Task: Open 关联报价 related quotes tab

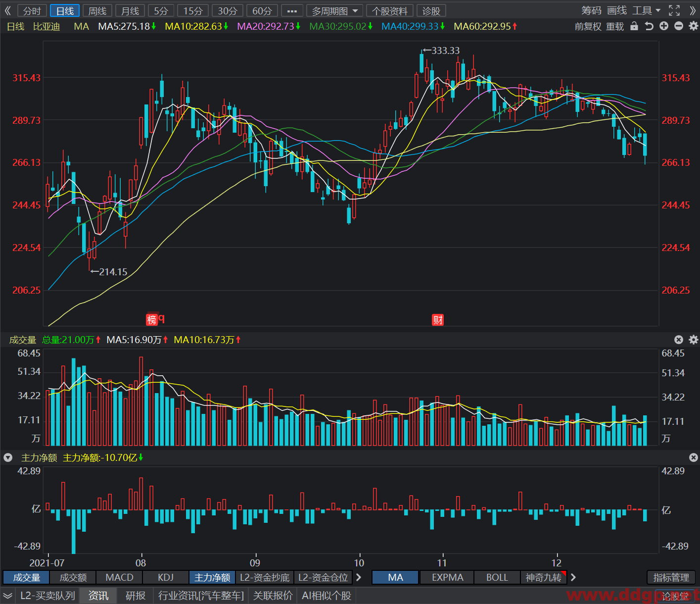Action: pos(273,596)
